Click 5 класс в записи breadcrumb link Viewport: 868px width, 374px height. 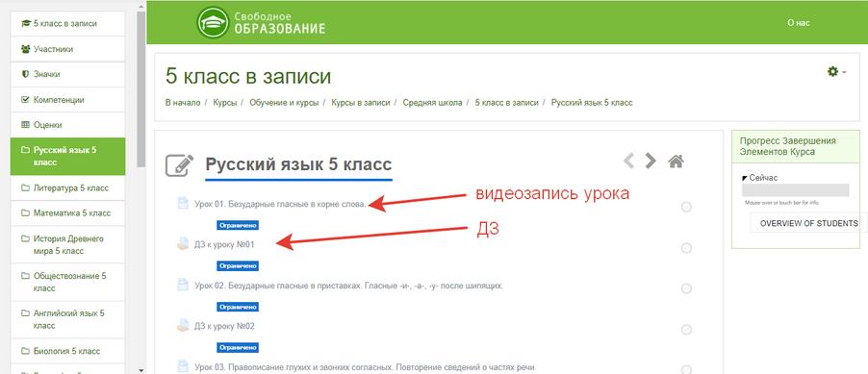(506, 103)
